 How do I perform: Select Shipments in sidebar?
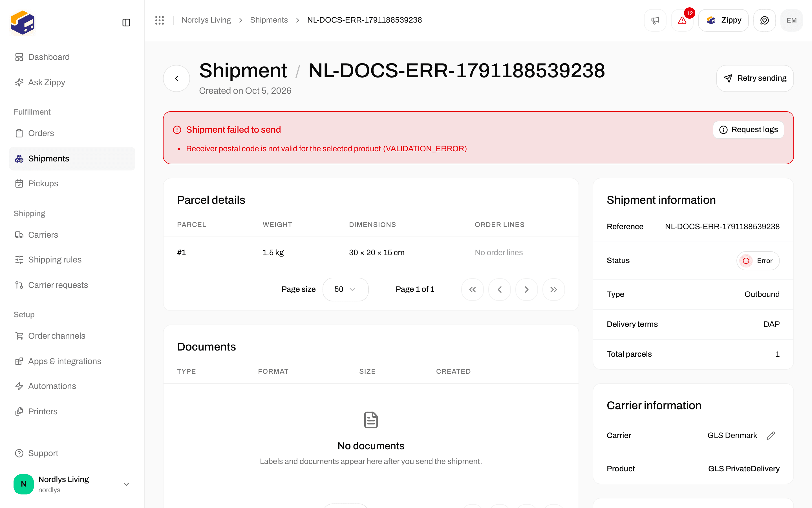click(72, 159)
